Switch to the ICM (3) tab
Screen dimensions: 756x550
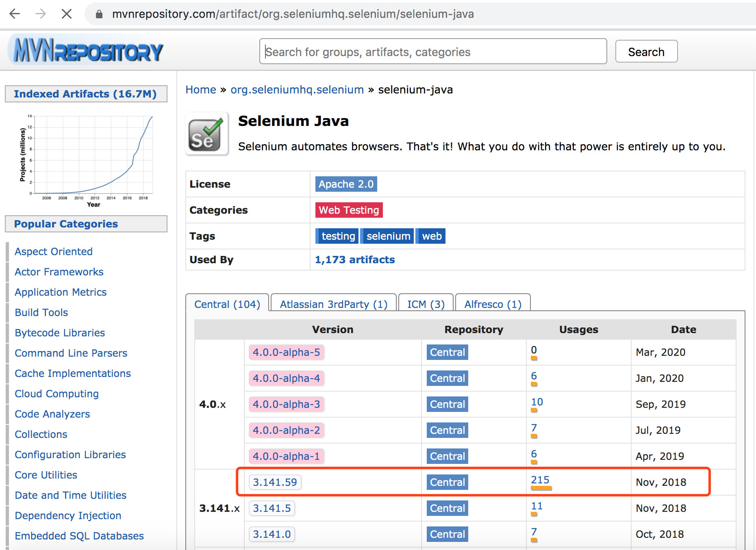tap(426, 304)
